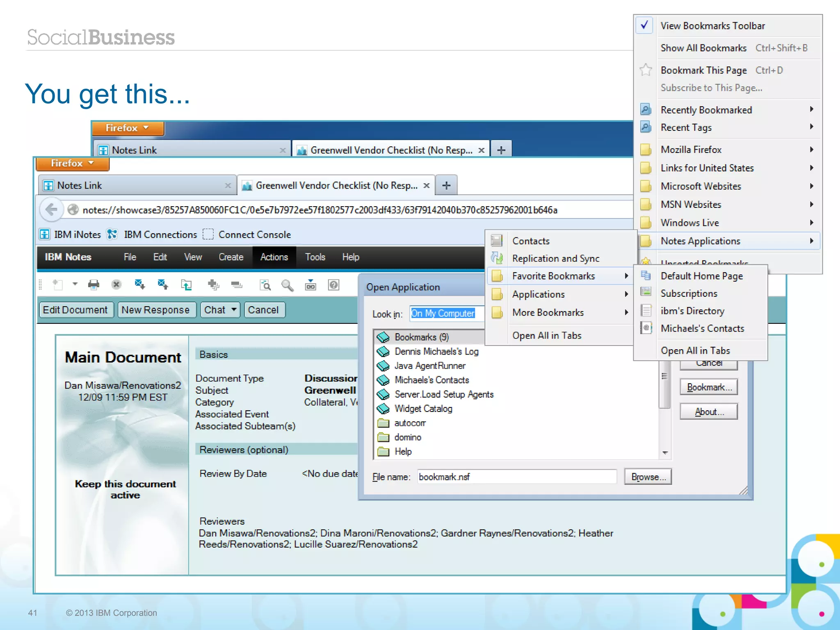Click the print icon in Notes toolbar

point(94,284)
